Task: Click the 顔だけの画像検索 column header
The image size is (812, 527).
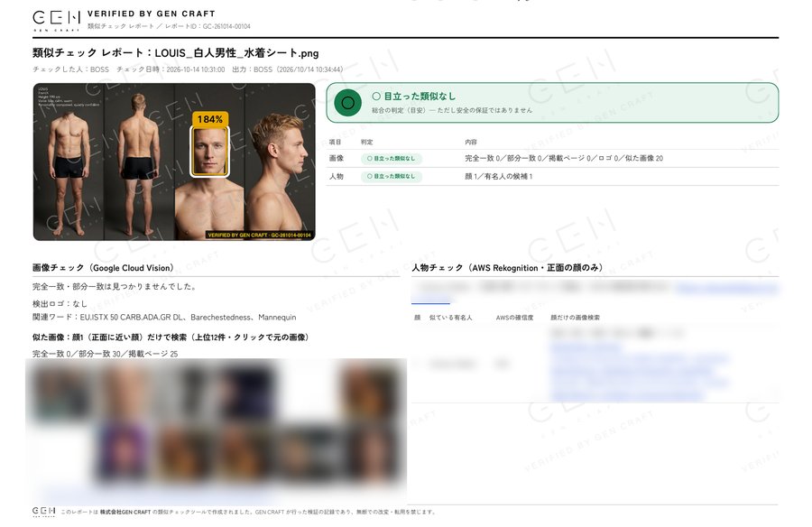Action: click(575, 318)
